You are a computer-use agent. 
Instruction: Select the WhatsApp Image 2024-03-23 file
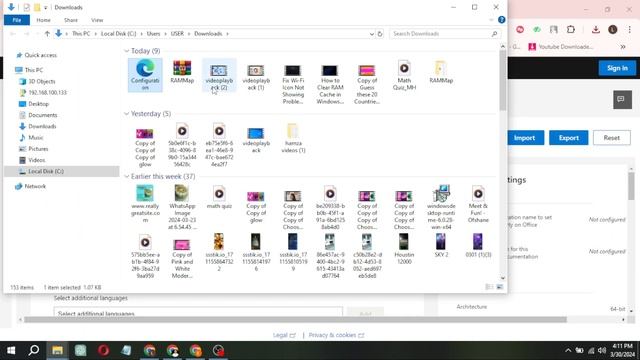(182, 208)
